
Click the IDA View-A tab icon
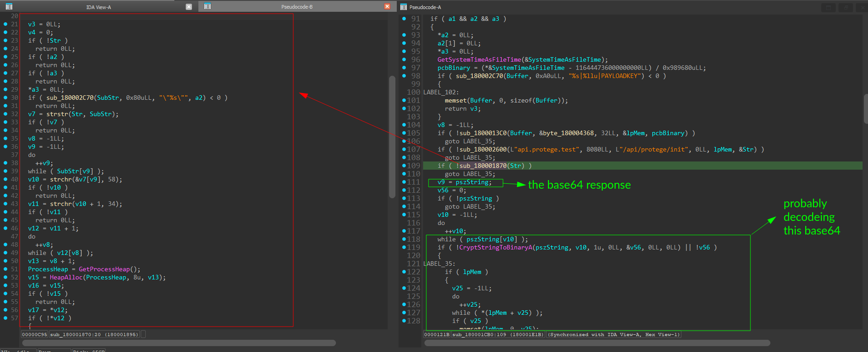9,7
